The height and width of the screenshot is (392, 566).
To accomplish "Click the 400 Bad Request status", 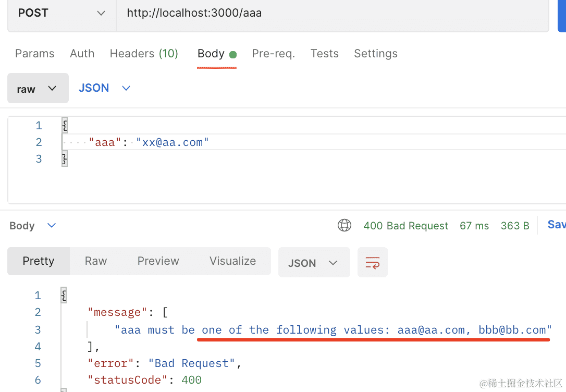I will (405, 226).
